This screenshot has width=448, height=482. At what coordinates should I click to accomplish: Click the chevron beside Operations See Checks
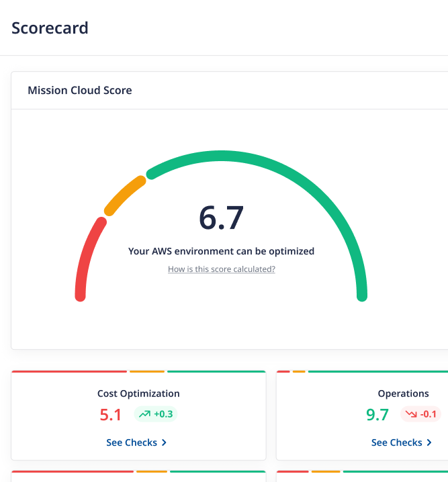[429, 442]
